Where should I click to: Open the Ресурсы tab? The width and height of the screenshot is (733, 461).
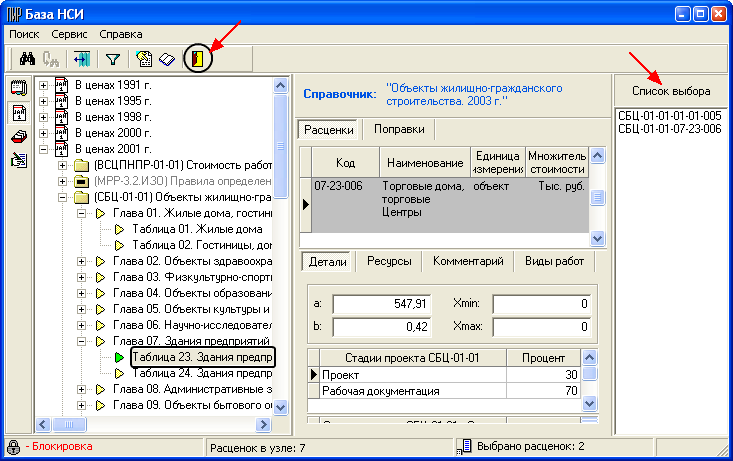pos(388,261)
